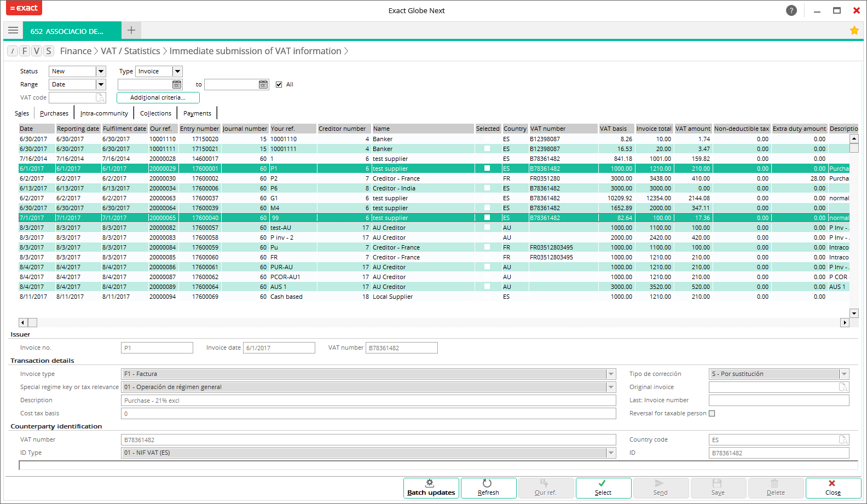Select row with Your ref. PCOR-AU1

point(433,277)
